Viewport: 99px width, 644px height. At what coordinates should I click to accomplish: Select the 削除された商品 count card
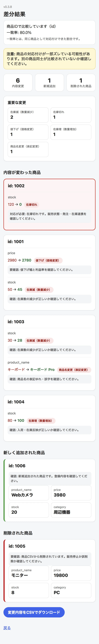81,82
